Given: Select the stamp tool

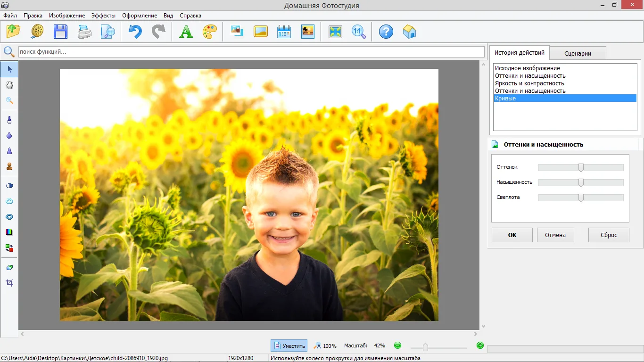Looking at the screenshot, I should (x=9, y=166).
